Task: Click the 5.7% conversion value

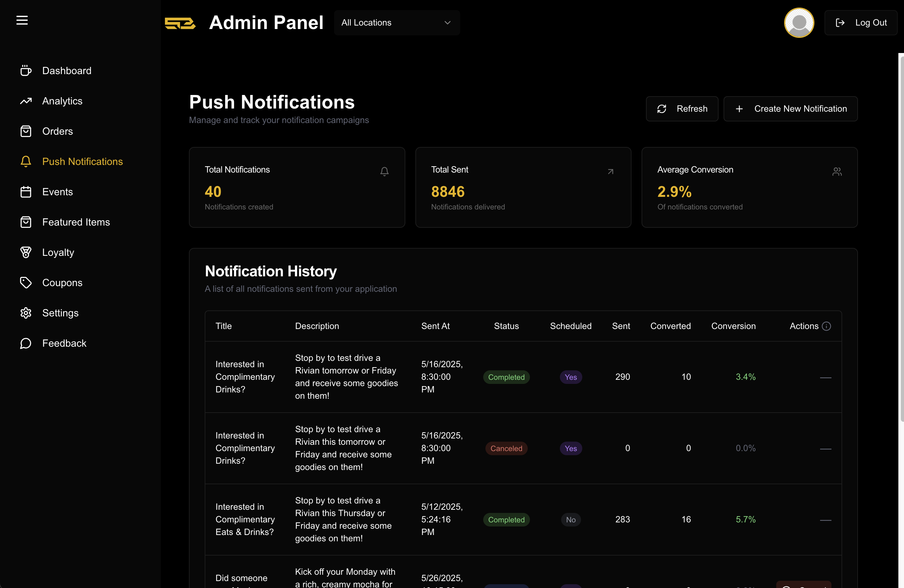Action: [x=746, y=519]
